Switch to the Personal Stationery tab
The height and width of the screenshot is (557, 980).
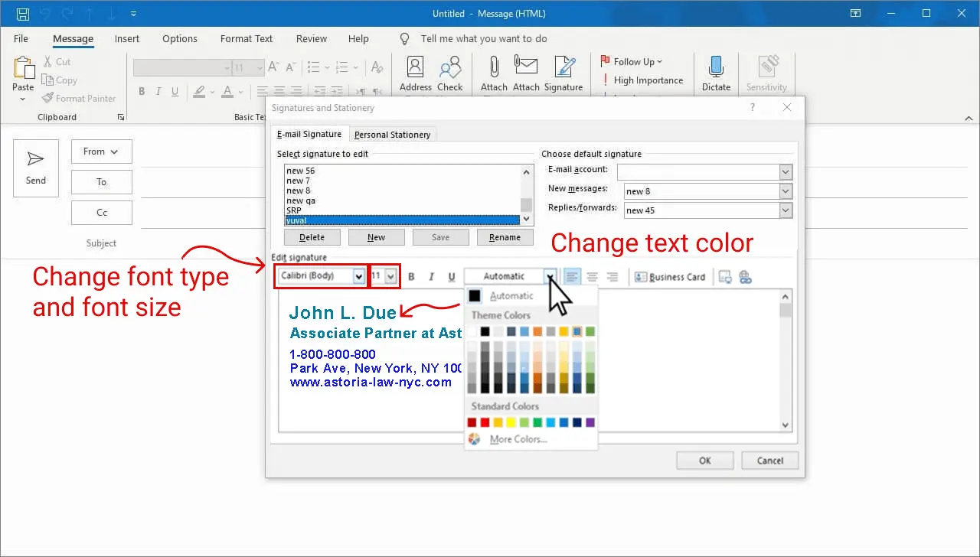(392, 135)
